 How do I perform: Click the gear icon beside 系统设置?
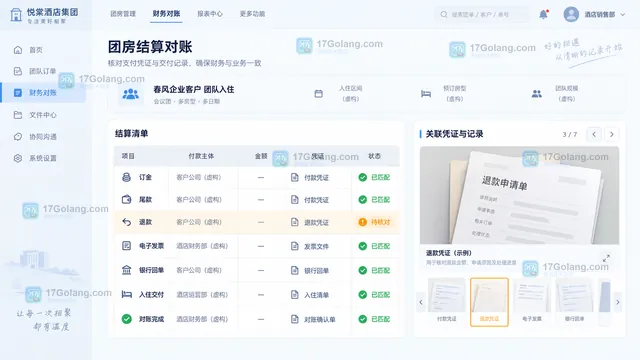pyautogui.click(x=18, y=158)
